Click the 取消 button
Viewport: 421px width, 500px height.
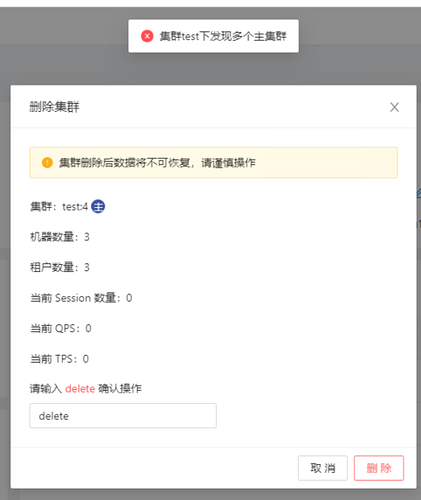323,468
